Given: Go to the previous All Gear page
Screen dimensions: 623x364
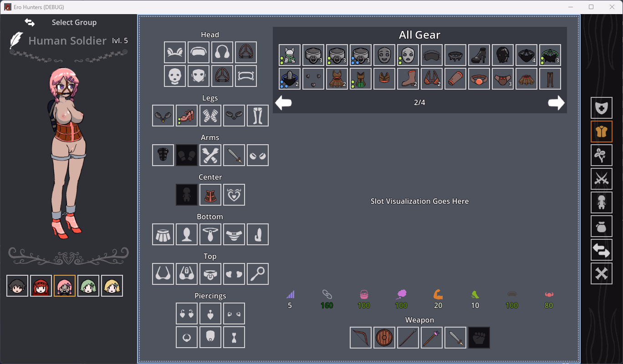Looking at the screenshot, I should [284, 103].
